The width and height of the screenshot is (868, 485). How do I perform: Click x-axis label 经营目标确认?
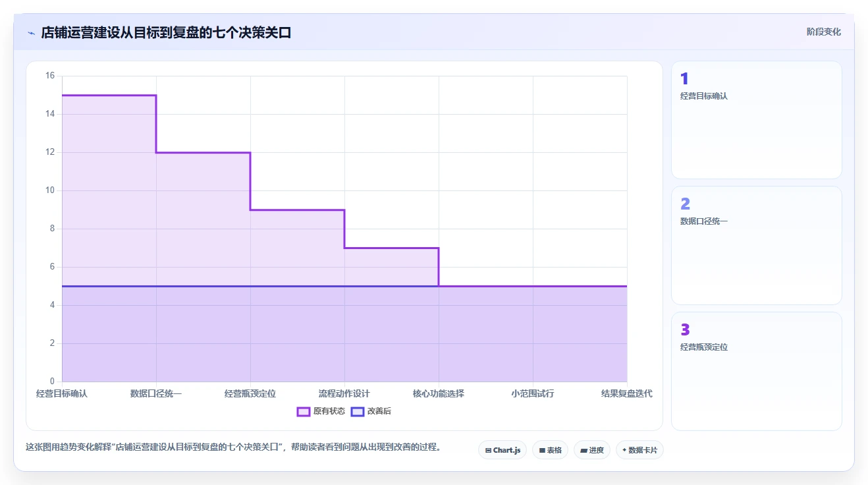62,393
